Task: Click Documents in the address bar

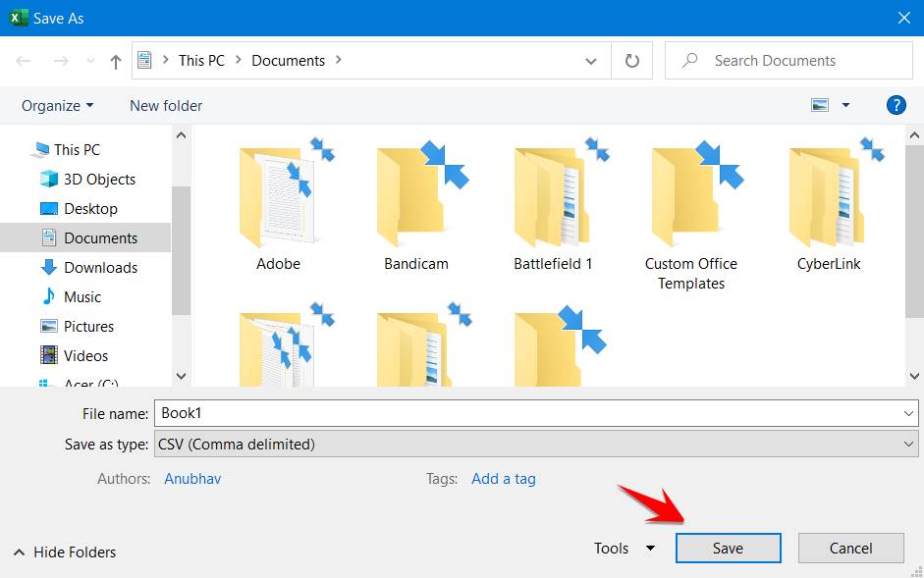Action: (288, 60)
